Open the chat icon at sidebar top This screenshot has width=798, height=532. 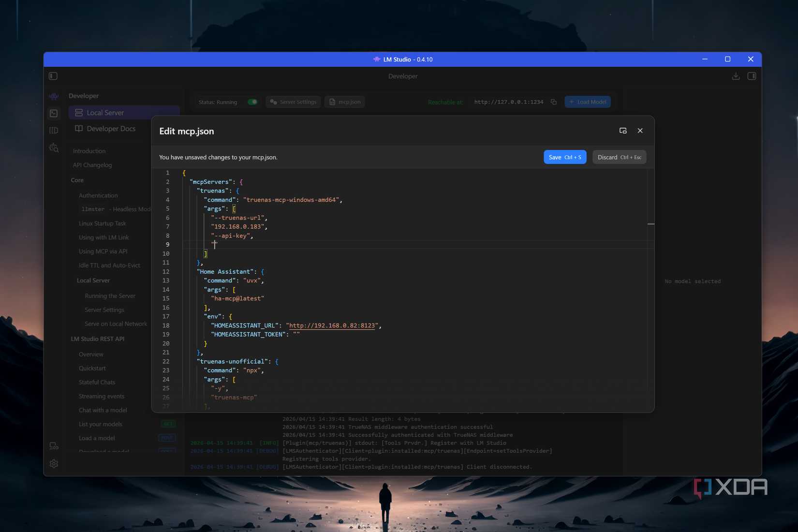click(54, 96)
